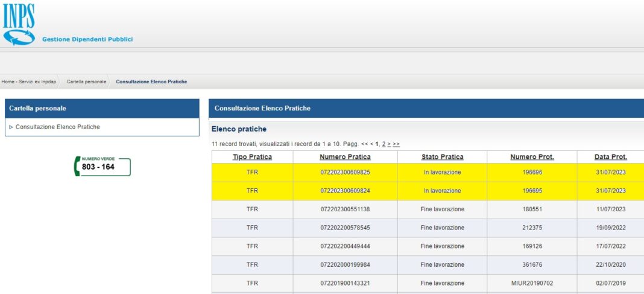The height and width of the screenshot is (294, 644).
Task: Click the date 11/07/2023
Action: tap(611, 209)
